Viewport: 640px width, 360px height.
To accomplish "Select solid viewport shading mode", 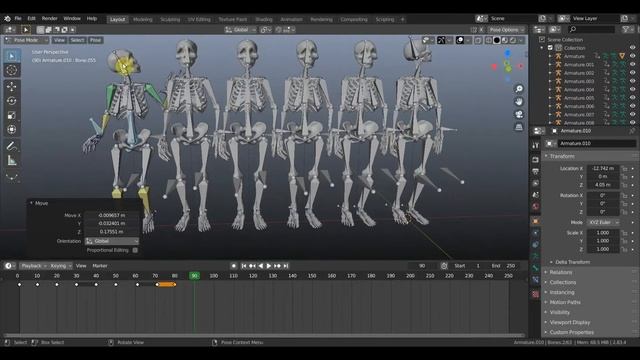I will click(x=497, y=40).
